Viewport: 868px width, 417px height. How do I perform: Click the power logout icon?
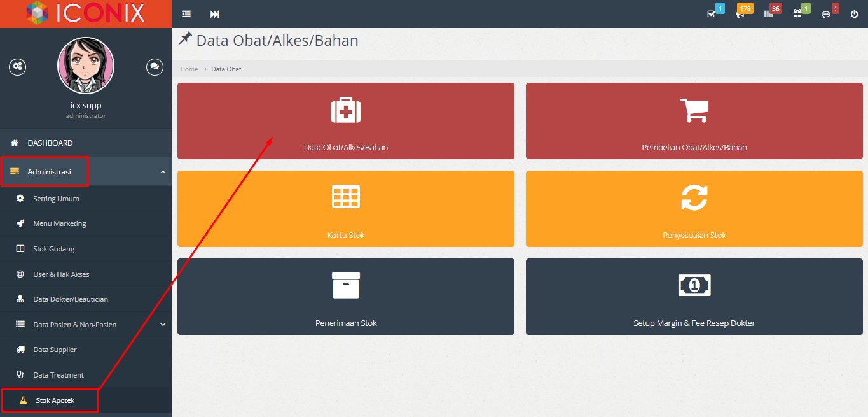coord(854,14)
